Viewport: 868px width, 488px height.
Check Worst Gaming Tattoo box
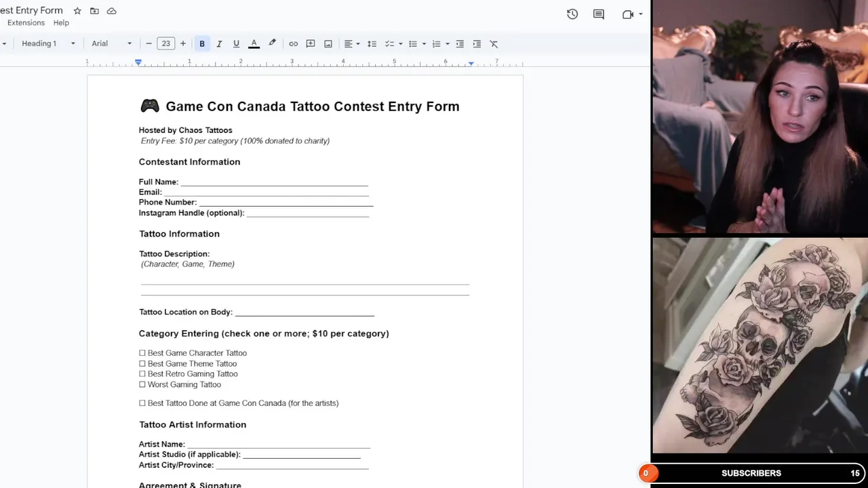coord(142,385)
